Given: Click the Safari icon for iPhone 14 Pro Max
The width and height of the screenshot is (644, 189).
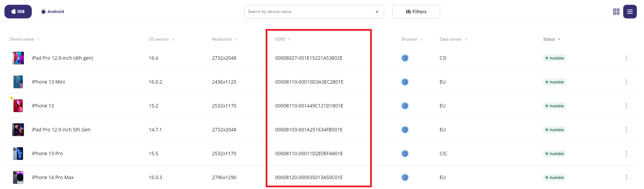Looking at the screenshot, I should click(405, 177).
